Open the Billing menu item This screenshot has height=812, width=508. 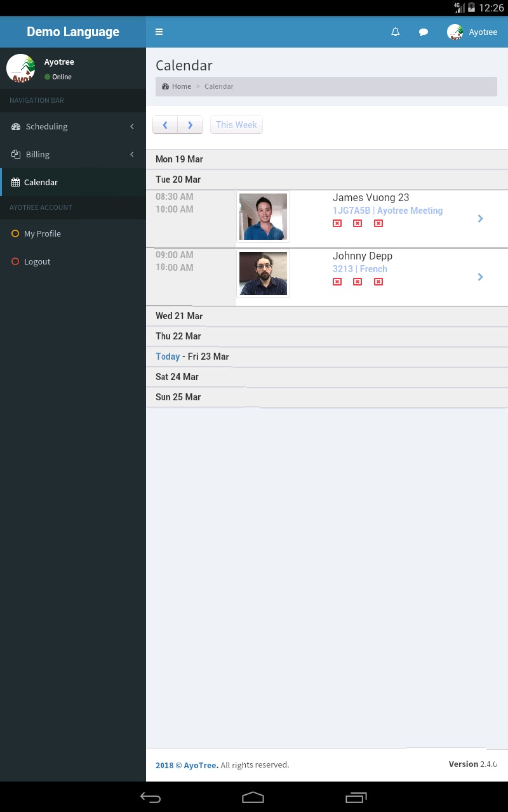coord(73,154)
